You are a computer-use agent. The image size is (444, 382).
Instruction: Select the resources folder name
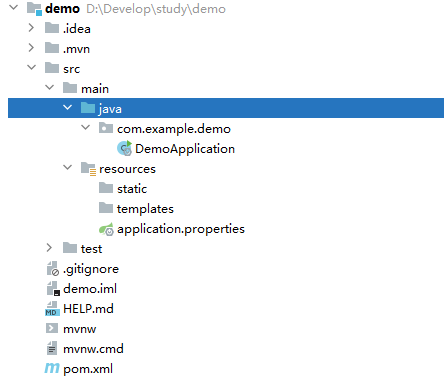127,169
